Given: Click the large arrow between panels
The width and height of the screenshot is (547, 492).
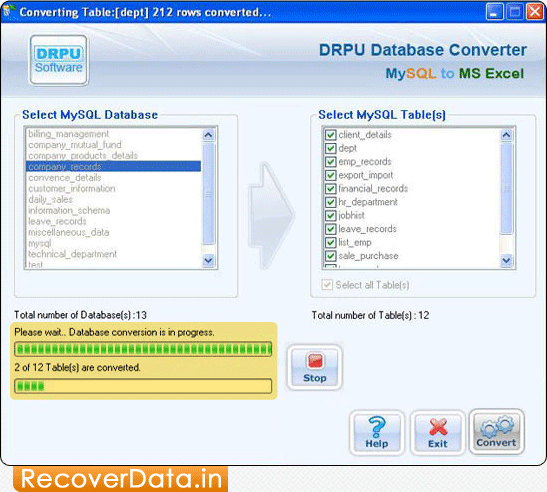Looking at the screenshot, I should point(272,215).
